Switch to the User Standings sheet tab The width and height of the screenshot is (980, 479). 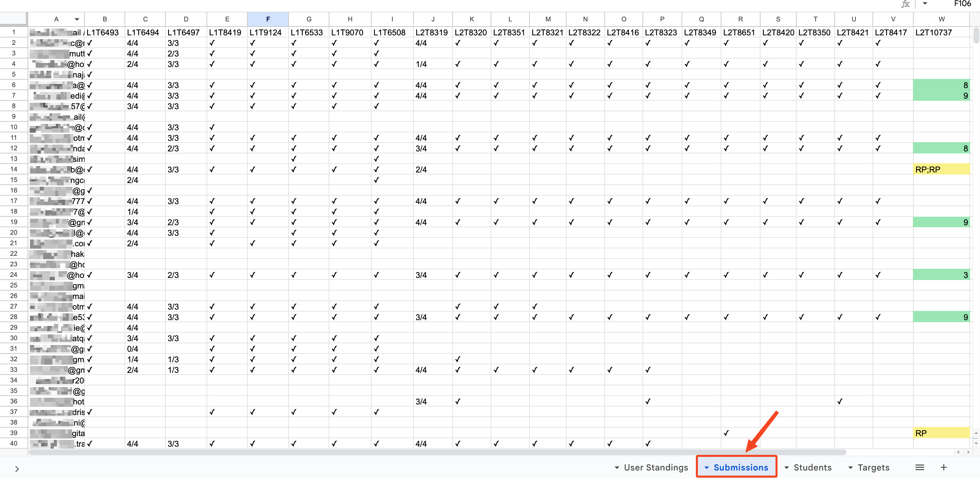[x=655, y=467]
